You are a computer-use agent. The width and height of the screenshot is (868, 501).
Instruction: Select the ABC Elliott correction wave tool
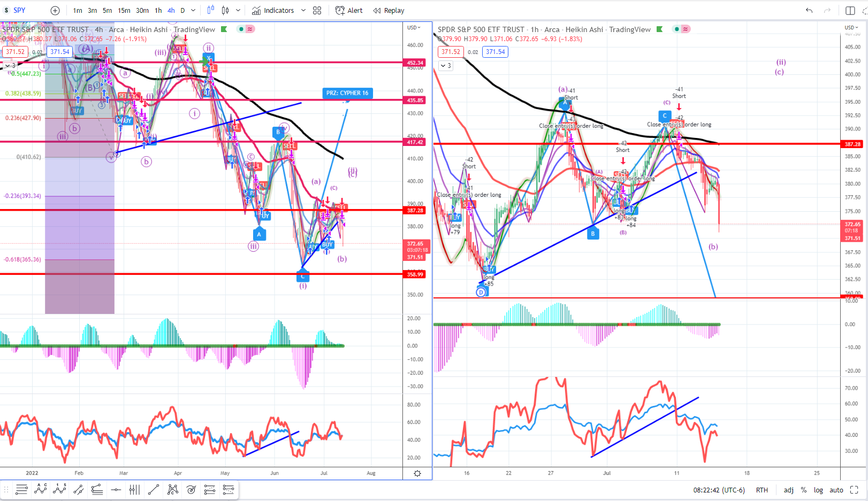[41, 490]
